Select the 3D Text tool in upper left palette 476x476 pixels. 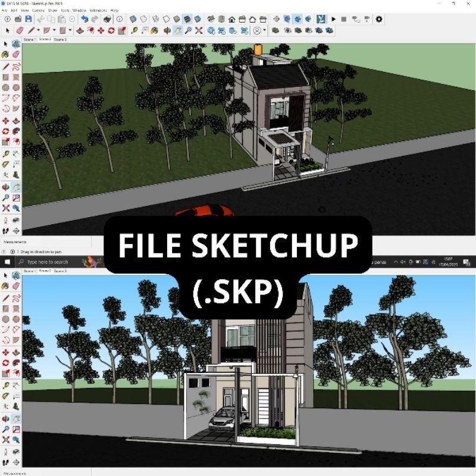[x=16, y=175]
